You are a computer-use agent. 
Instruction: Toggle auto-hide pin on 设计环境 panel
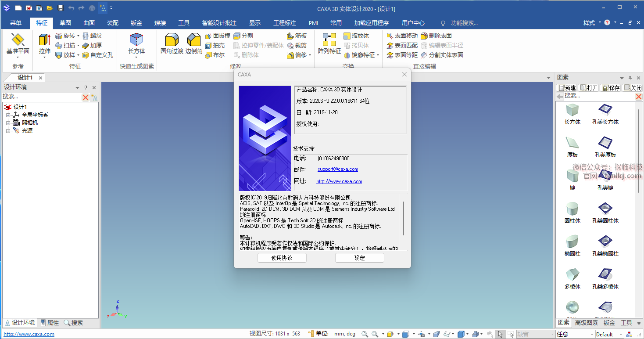[x=86, y=87]
